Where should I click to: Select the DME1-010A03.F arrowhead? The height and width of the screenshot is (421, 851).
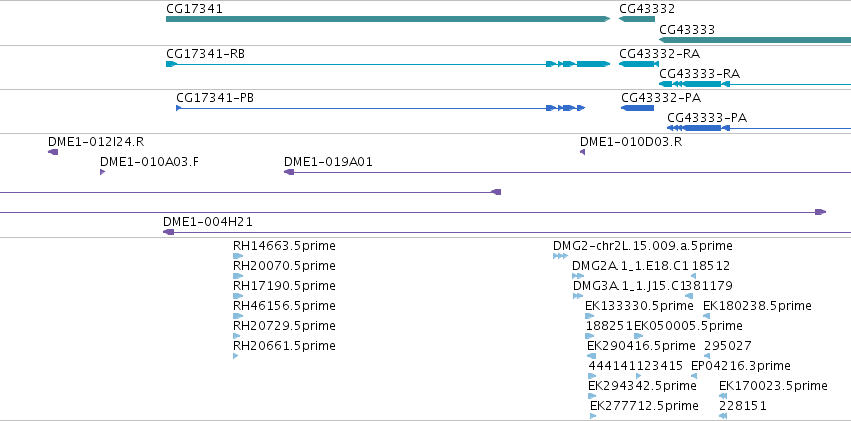[x=103, y=172]
